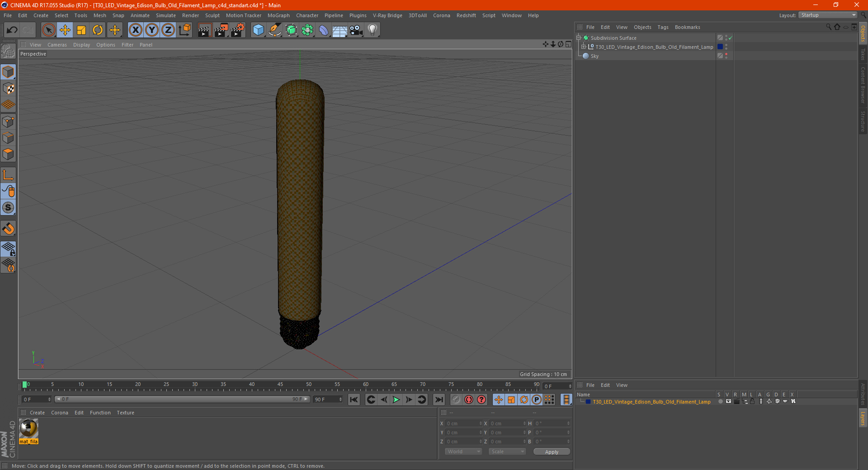Add a Floor environment object
The width and height of the screenshot is (868, 470).
(340, 30)
